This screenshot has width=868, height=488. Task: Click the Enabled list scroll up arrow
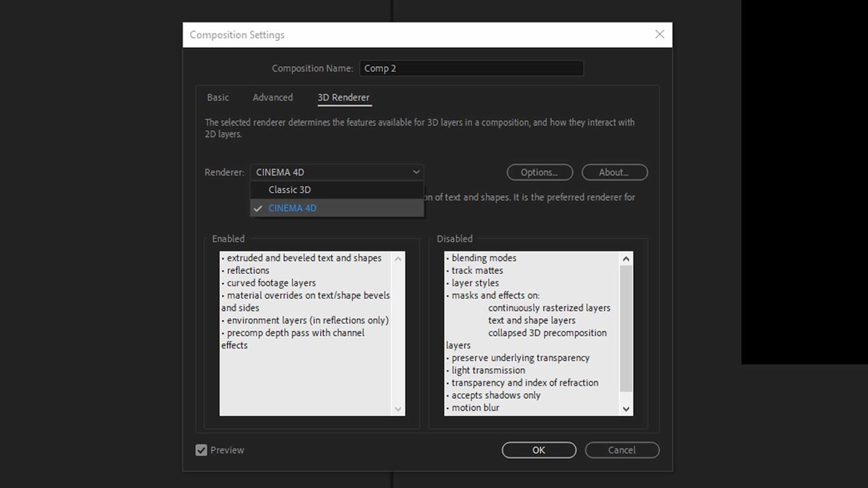(398, 259)
